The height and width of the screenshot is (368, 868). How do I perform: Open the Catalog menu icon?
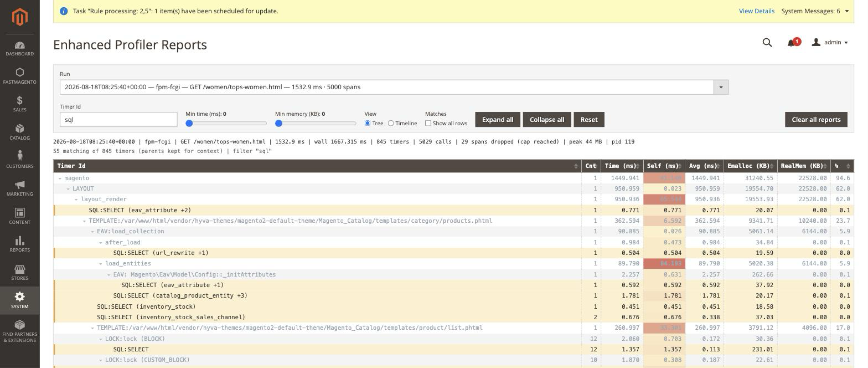pos(19,129)
